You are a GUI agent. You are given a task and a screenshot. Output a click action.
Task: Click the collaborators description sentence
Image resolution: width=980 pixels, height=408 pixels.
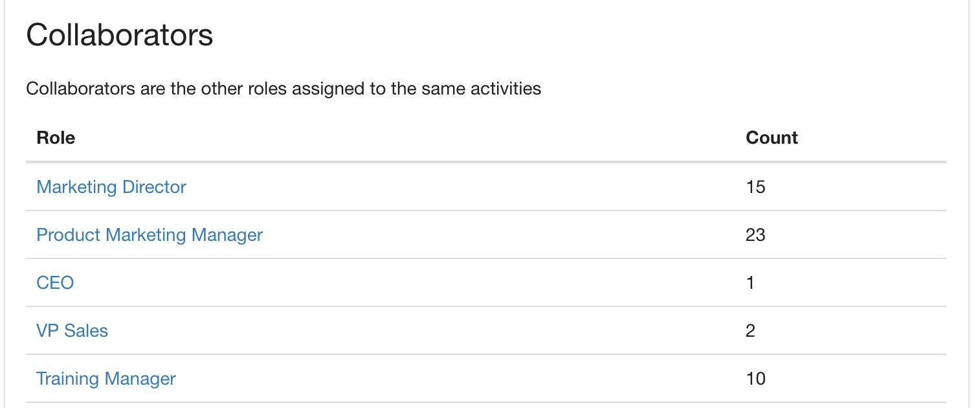tap(284, 88)
